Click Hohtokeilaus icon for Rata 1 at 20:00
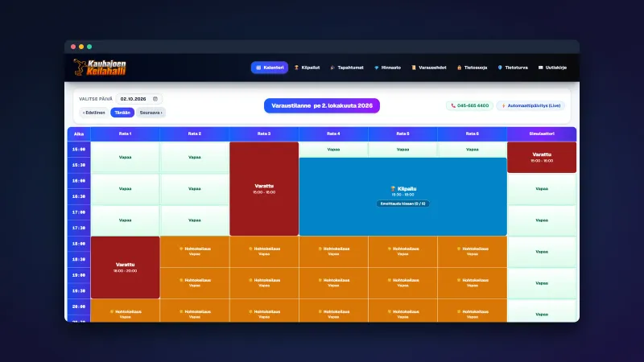 (x=112, y=311)
